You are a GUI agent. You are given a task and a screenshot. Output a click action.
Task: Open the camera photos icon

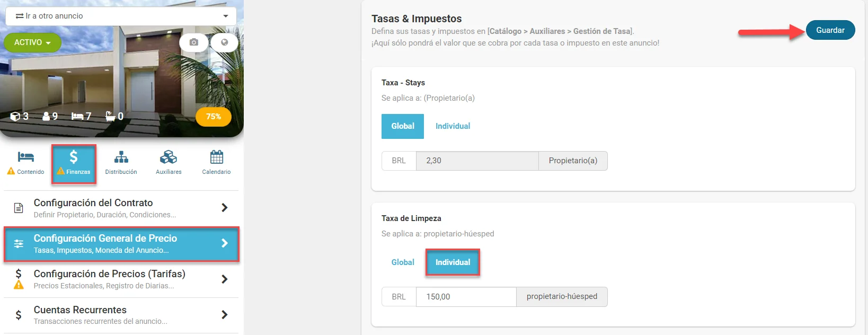click(x=194, y=42)
